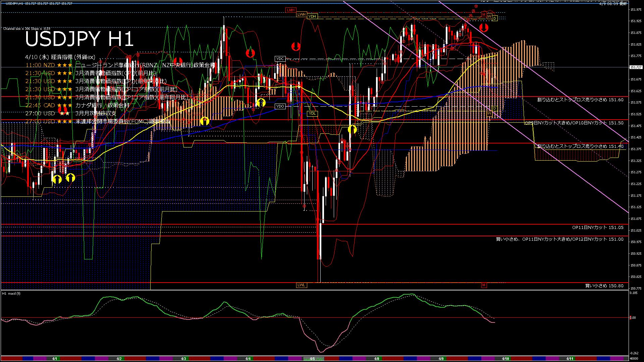644x362 pixels.
Task: Click the yellow D pivot box at the top
Action: click(x=494, y=18)
